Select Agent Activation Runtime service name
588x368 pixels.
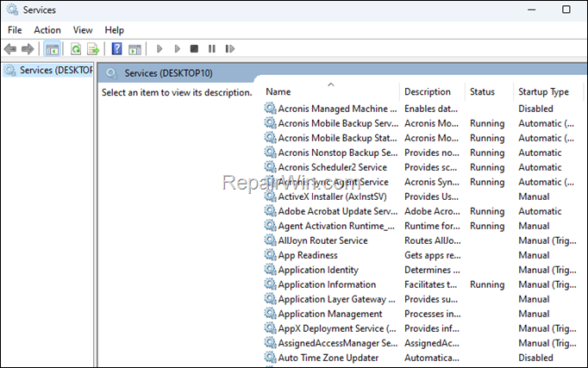(x=336, y=226)
